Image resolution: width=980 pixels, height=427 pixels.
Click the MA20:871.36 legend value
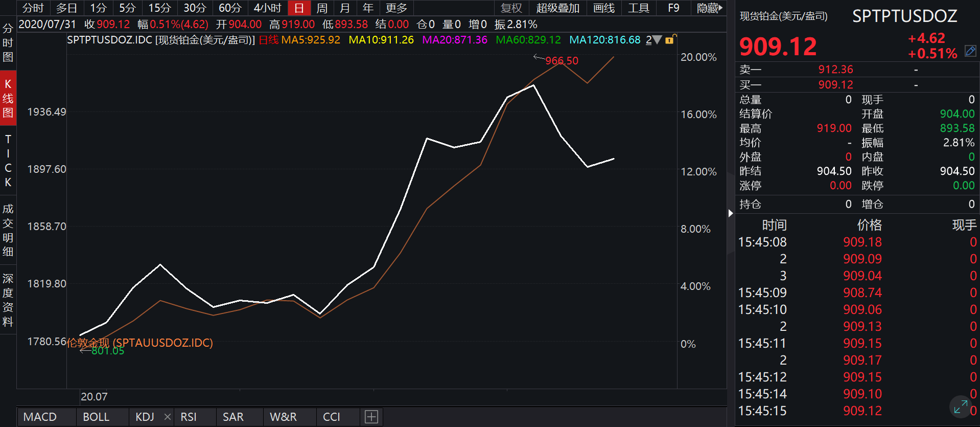[455, 40]
